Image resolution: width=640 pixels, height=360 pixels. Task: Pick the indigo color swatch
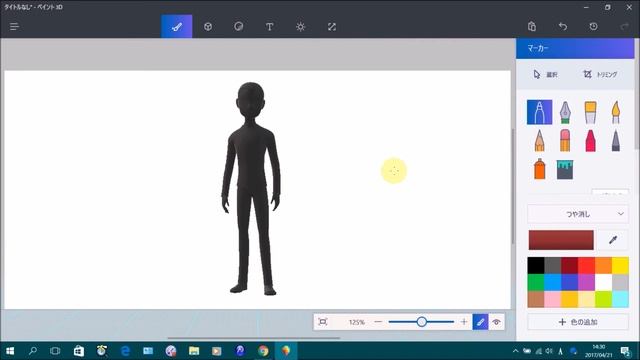click(x=569, y=282)
